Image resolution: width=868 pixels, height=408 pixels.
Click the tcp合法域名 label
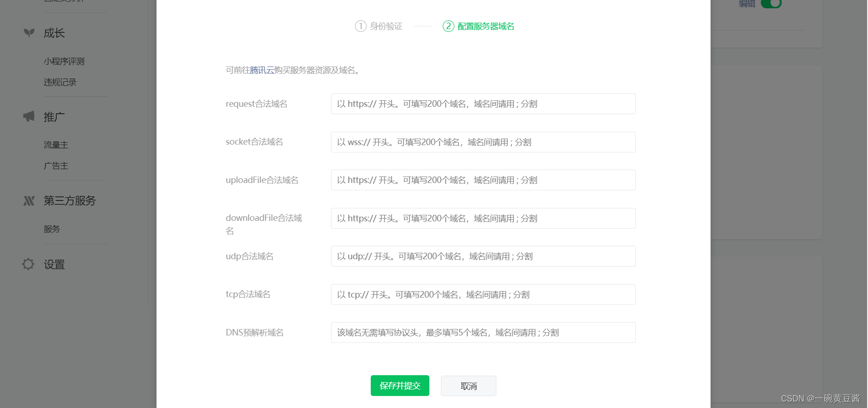tap(248, 294)
